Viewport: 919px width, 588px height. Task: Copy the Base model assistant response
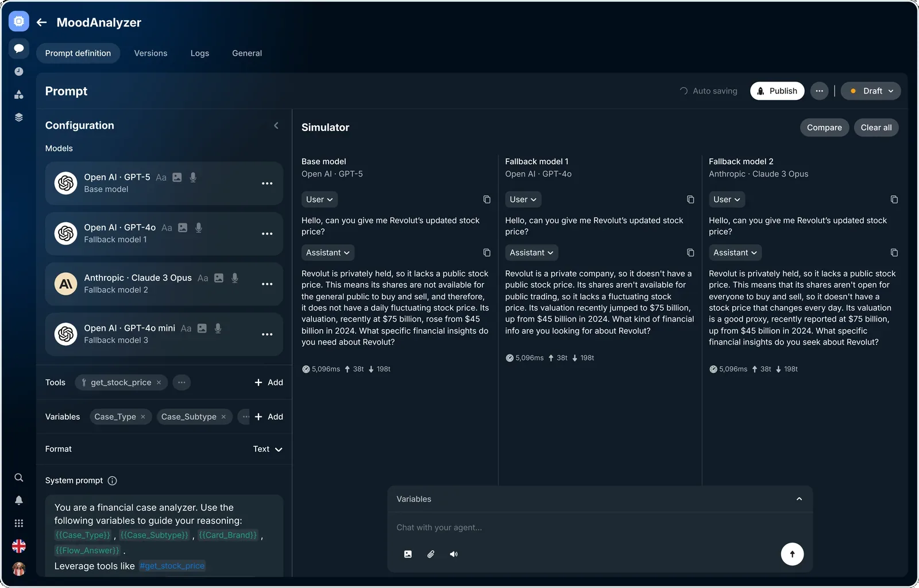(486, 253)
